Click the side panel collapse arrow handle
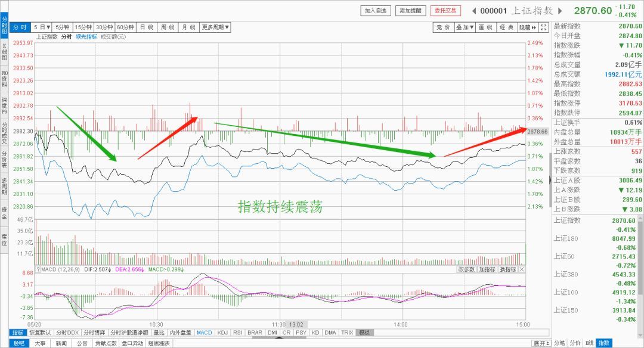 pos(550,180)
